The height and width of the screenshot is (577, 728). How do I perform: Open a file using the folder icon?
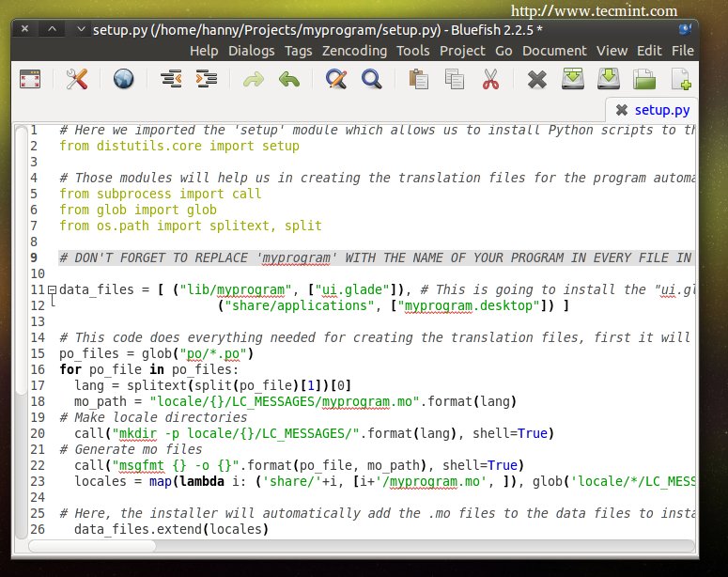[x=643, y=80]
